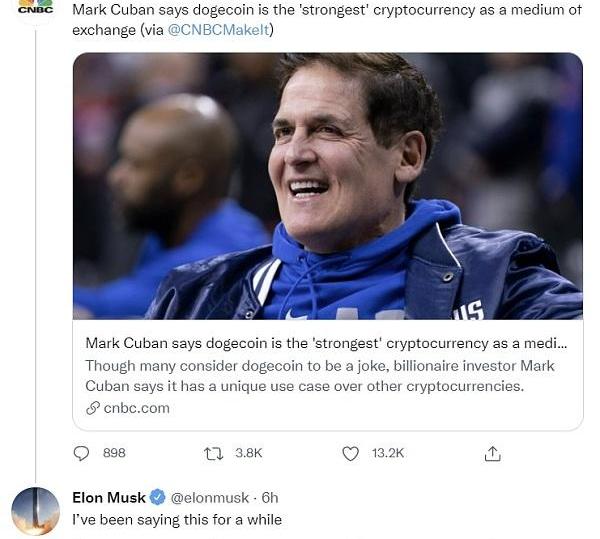Click the 898 replies count
Screen dimensions: 600x539
[114, 453]
